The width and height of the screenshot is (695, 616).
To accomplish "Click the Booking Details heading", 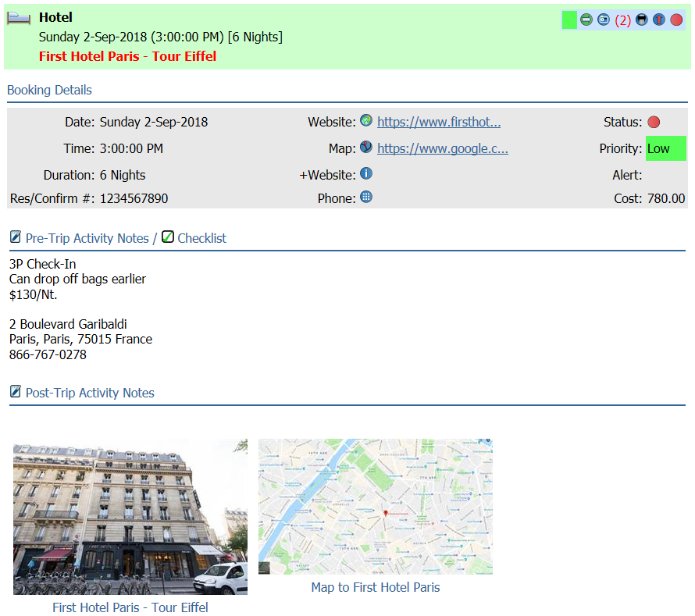I will pyautogui.click(x=49, y=90).
